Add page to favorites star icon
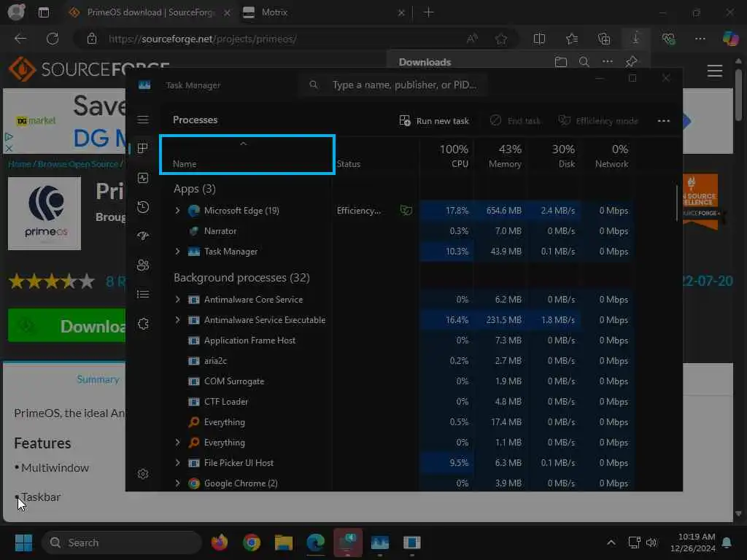This screenshot has height=560, width=747. (500, 39)
